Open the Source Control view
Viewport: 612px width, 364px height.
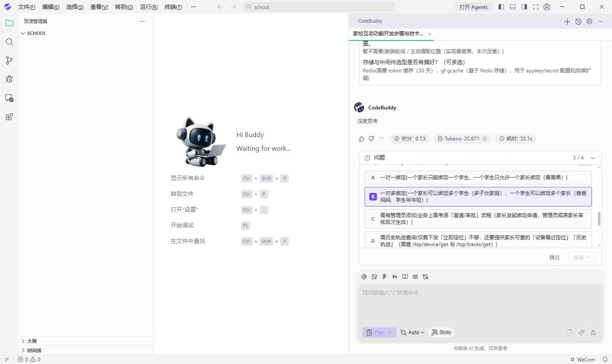pyautogui.click(x=9, y=60)
